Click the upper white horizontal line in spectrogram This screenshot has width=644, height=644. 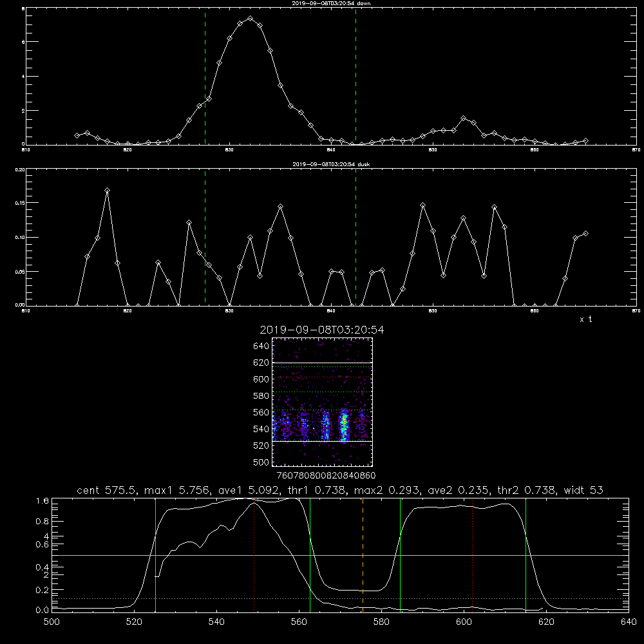tap(322, 363)
